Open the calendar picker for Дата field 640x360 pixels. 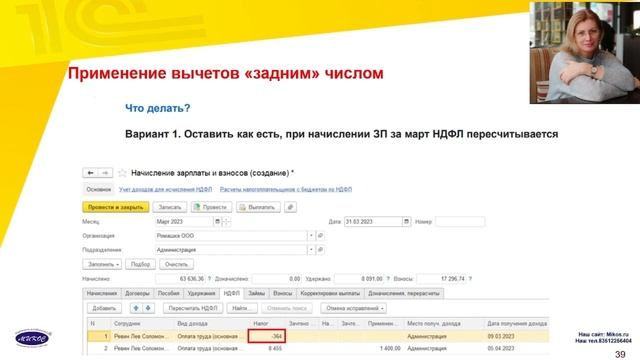(406, 222)
